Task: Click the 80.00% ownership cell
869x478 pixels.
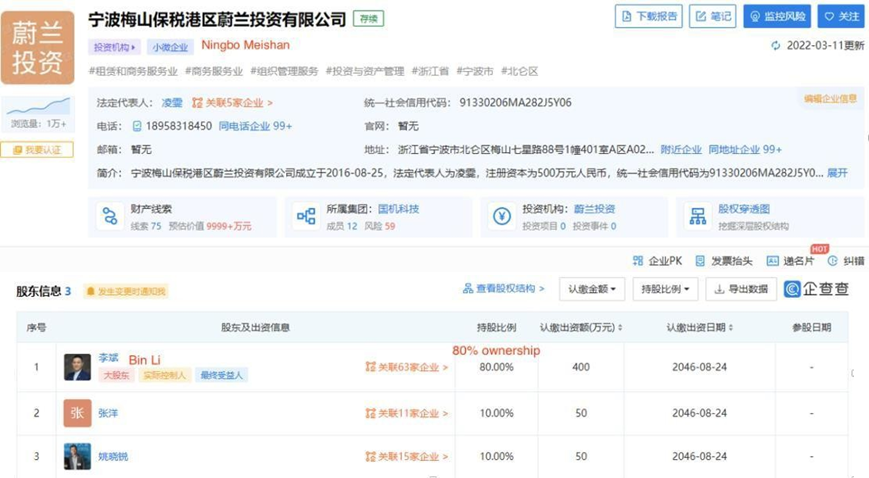Action: (x=497, y=367)
